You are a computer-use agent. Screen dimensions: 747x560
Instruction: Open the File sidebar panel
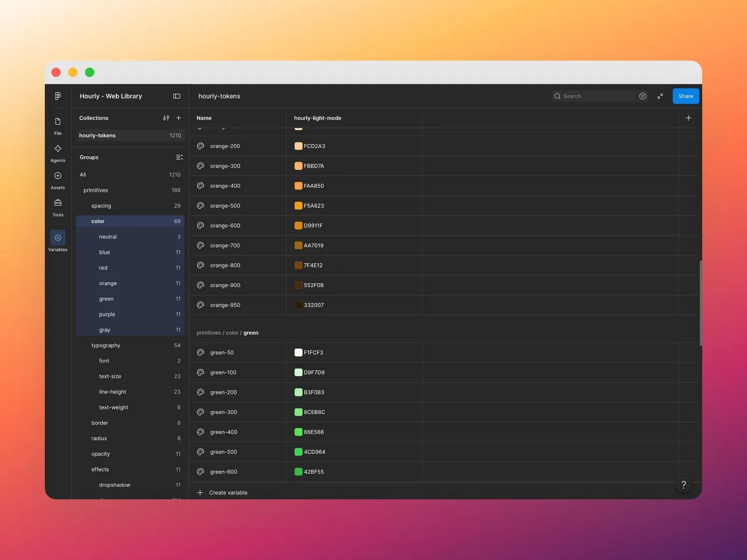pos(58,126)
